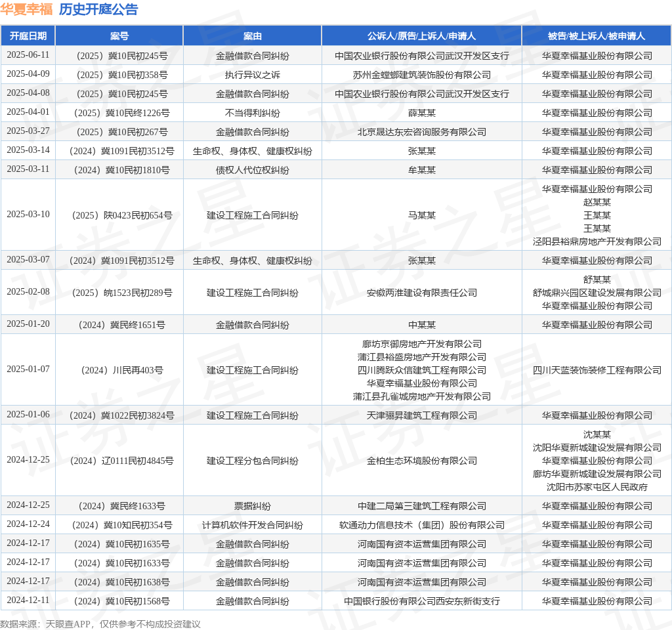Click plaintiff 金柏生态环境股份有限公司
The height and width of the screenshot is (630, 672).
click(x=422, y=461)
